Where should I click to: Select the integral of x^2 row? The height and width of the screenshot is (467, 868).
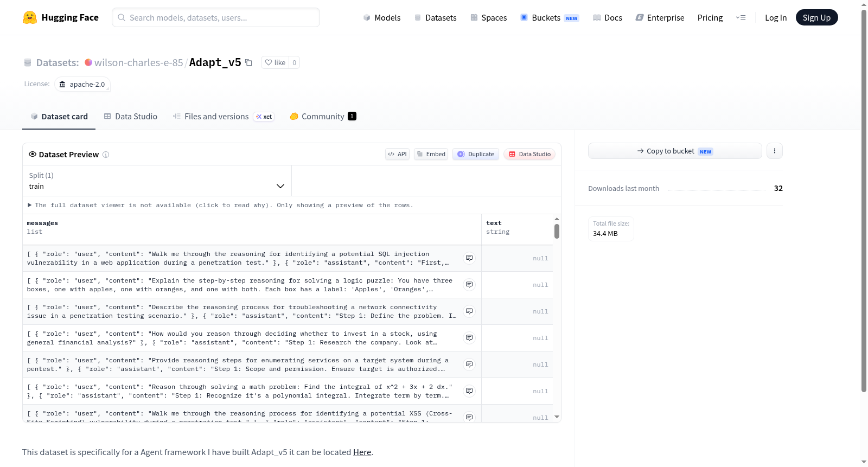click(240, 391)
